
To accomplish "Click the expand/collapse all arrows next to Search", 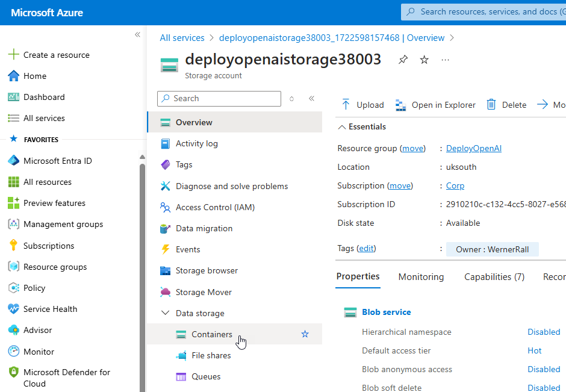I will pyautogui.click(x=291, y=99).
